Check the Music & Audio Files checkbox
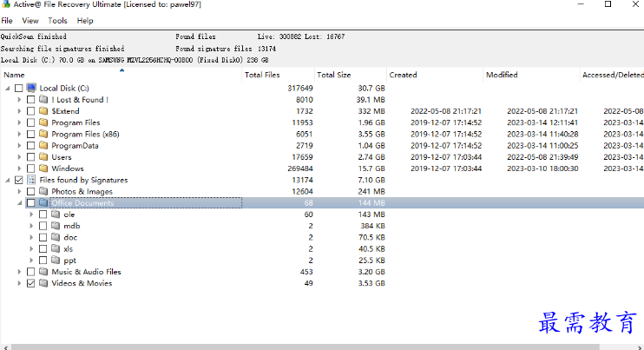 (x=30, y=272)
